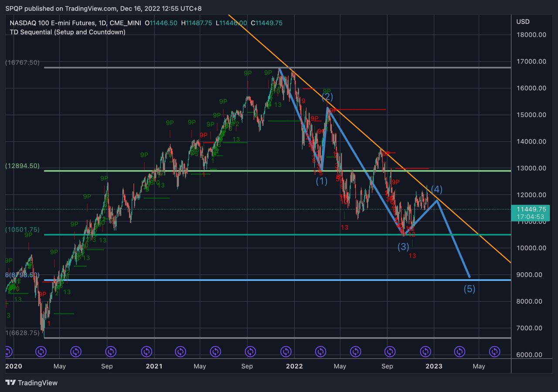Screen dimensions: 558x392
Task: Select the wave (5) label
Action: click(x=469, y=289)
